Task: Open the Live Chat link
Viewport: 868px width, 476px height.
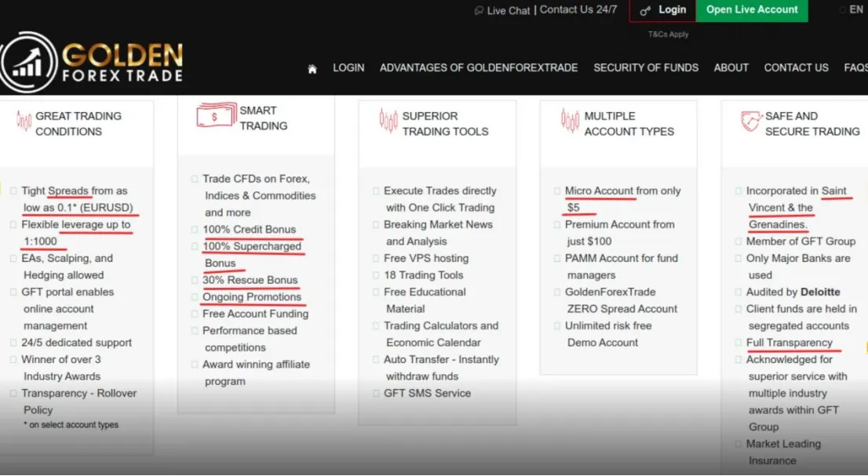Action: tap(509, 10)
